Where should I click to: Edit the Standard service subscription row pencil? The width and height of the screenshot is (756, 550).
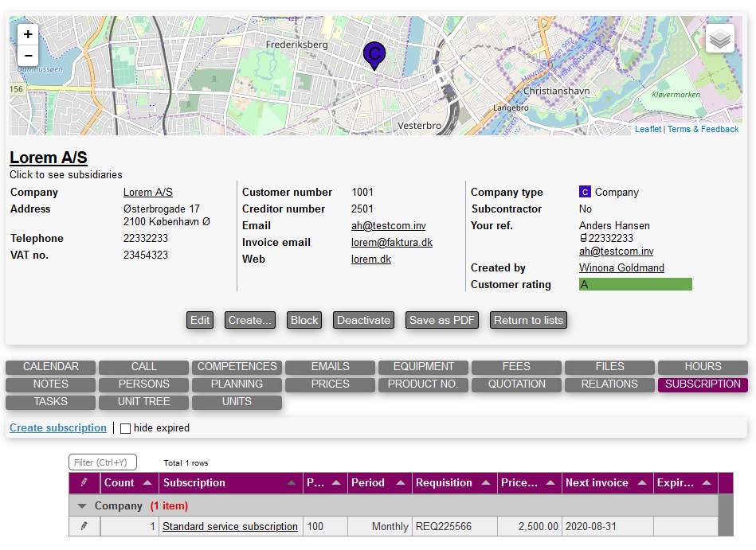click(x=84, y=526)
